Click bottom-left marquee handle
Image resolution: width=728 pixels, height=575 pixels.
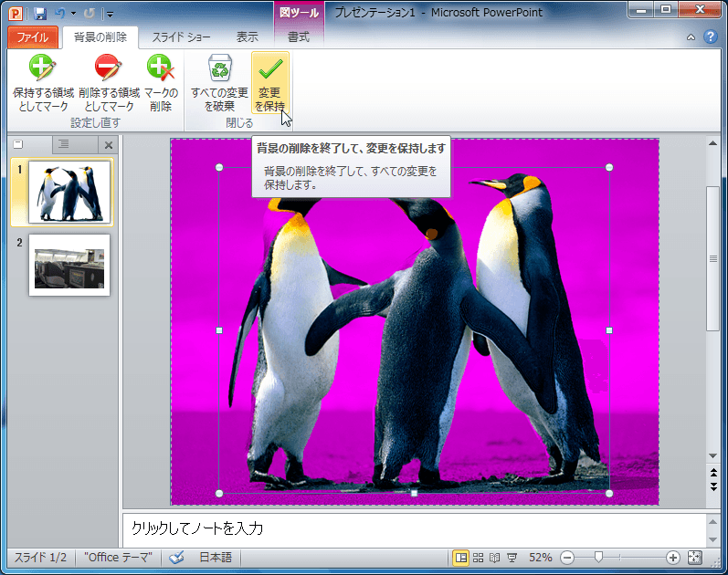coord(219,494)
